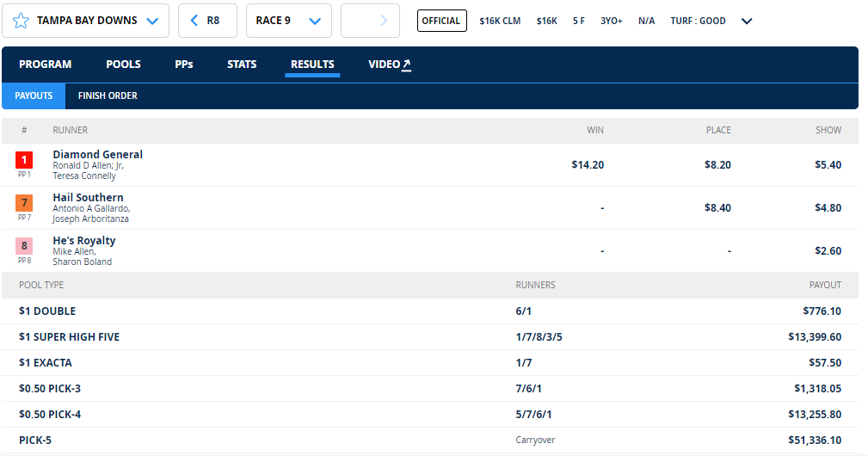Click the 3YO+ age restriction label
The image size is (868, 456).
coord(611,21)
